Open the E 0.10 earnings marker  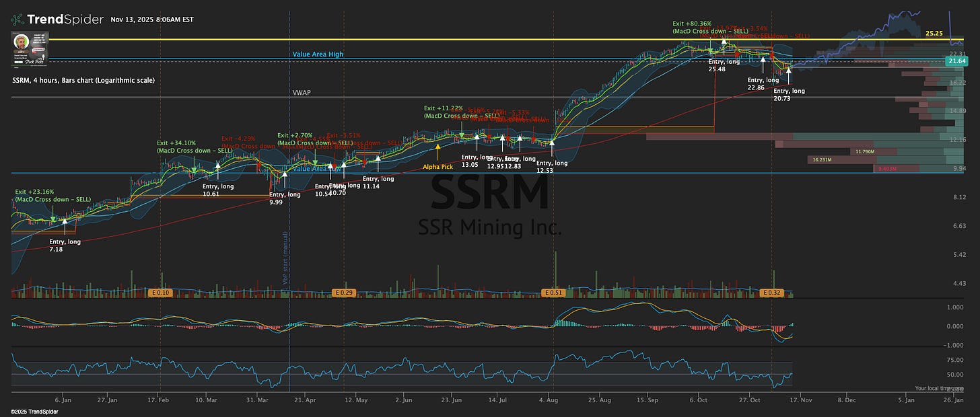coord(160,293)
